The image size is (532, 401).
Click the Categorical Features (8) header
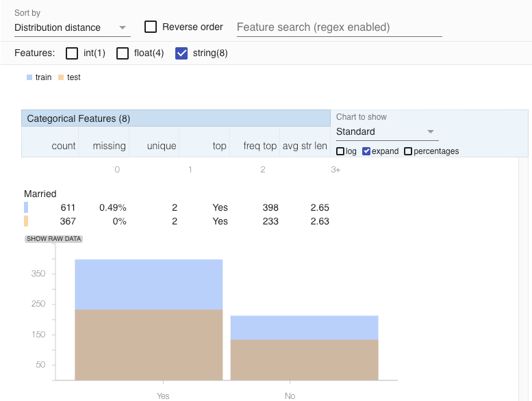[79, 119]
